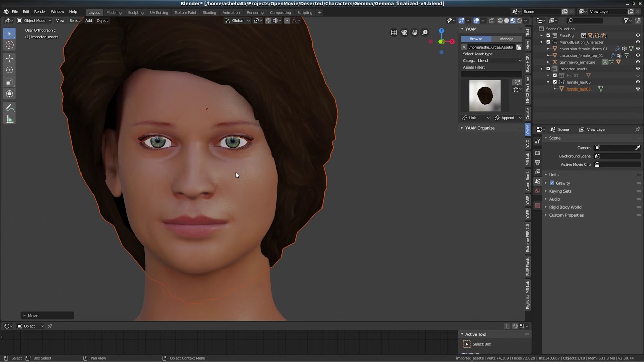
Task: Open the viewport Add menu
Action: coord(88,21)
